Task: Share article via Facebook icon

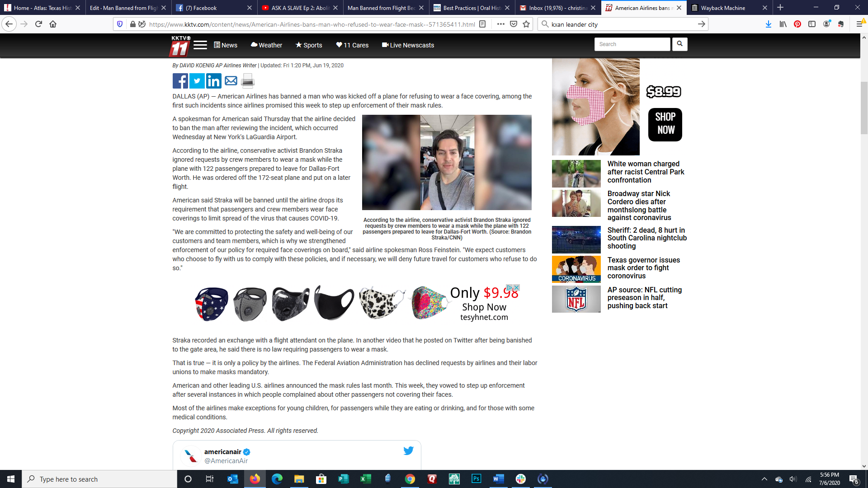Action: click(180, 81)
